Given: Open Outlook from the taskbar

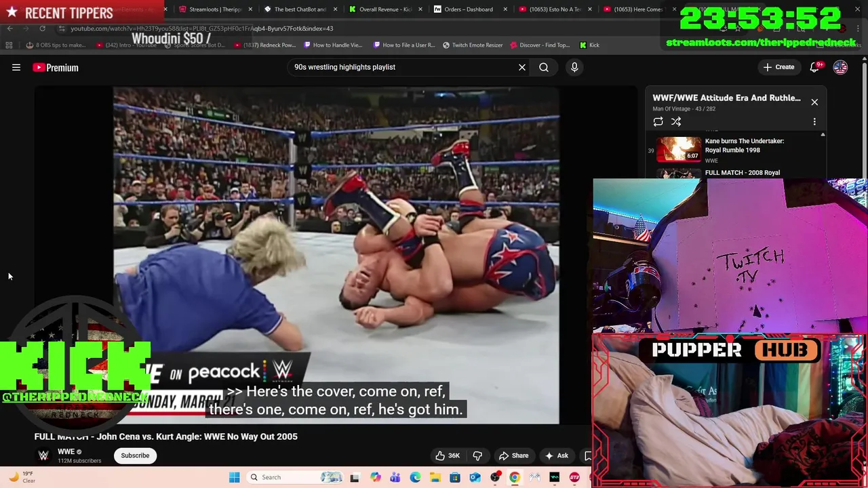Looking at the screenshot, I should [475, 477].
